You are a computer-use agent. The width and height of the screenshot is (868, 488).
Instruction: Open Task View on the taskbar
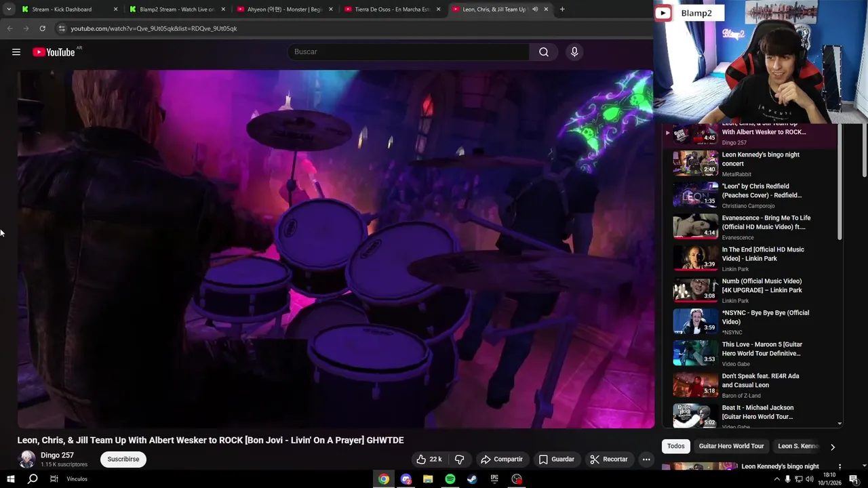(54, 479)
